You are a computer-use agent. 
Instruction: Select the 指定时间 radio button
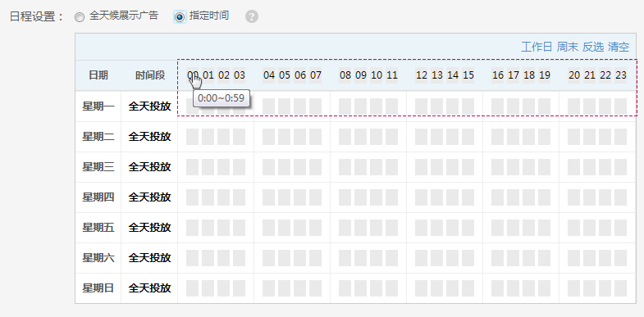pyautogui.click(x=180, y=17)
